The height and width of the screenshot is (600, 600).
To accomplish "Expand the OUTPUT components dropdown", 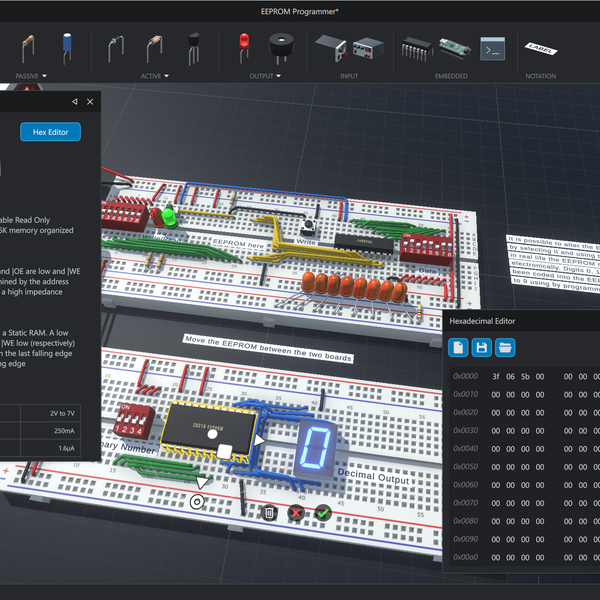I will point(278,76).
